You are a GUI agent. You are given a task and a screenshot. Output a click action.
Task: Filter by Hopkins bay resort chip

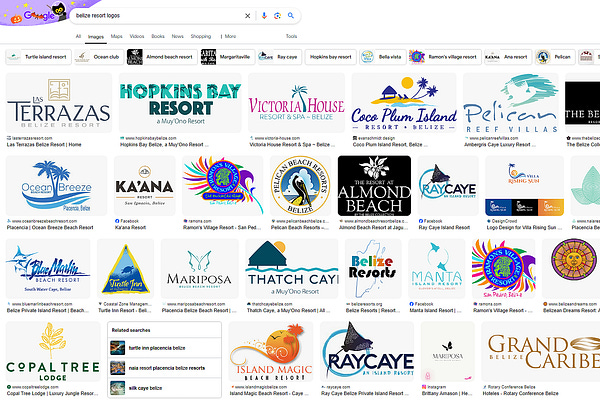[x=331, y=57]
